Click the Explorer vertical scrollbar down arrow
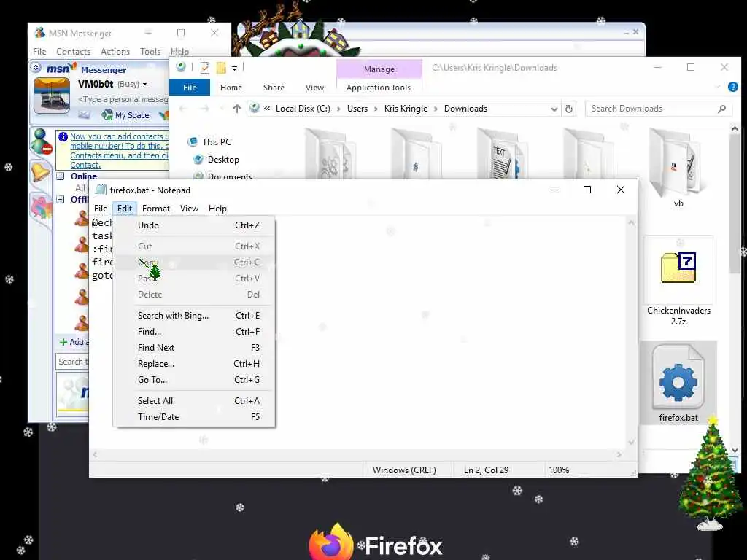This screenshot has height=560, width=747. (735, 450)
